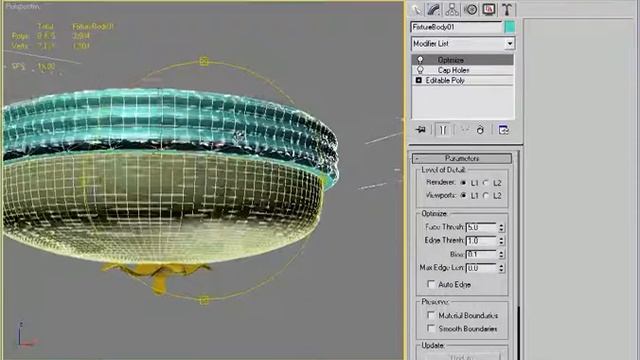Toggle the Optimize modifier lightbulb
Image resolution: width=640 pixels, height=360 pixels.
[420, 60]
